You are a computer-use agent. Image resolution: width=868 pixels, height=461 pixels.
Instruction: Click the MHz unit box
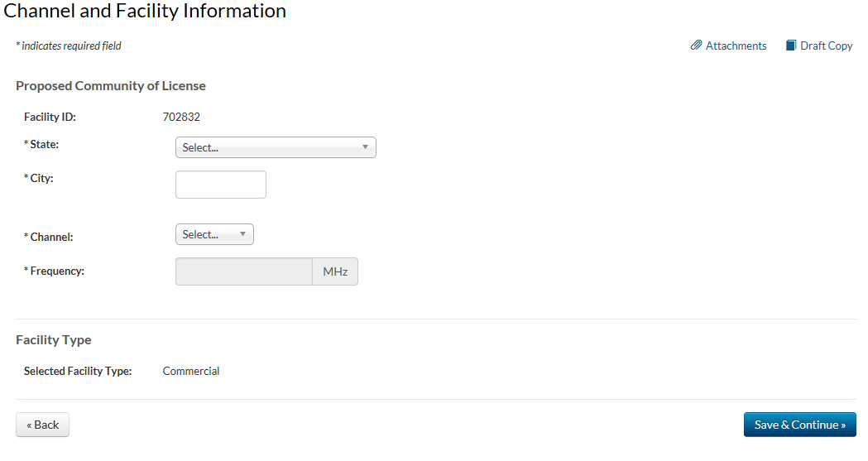pyautogui.click(x=335, y=271)
